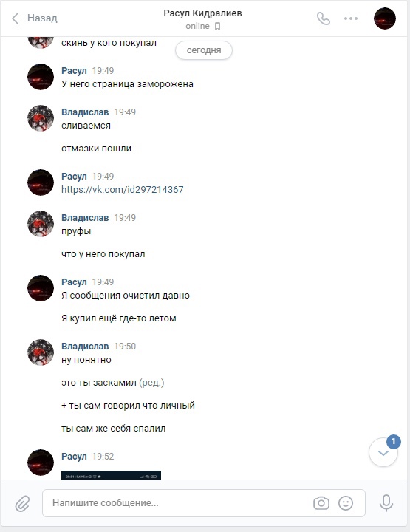Open Владислав avatar beside сливаемся message
410x532 pixels.
pos(41,118)
